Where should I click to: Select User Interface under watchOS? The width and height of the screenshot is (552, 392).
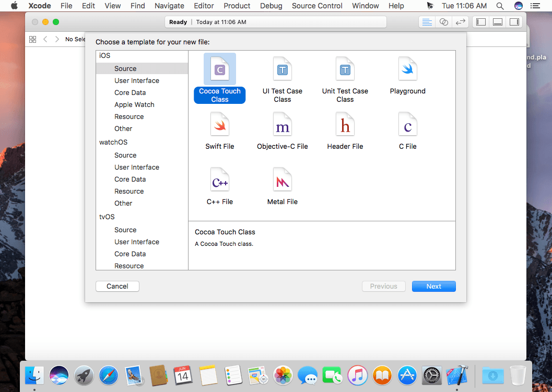(142, 167)
